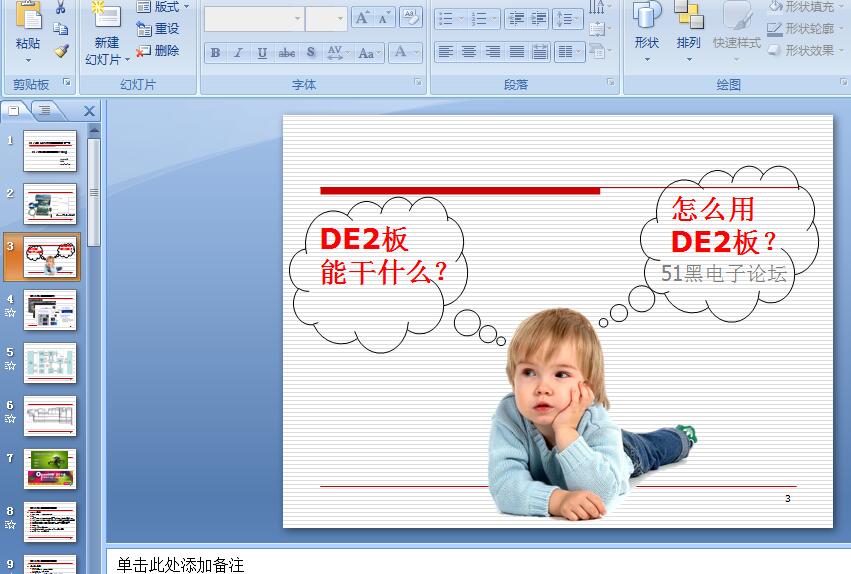851x574 pixels.
Task: Toggle strikethrough (abc) formatting
Action: [x=287, y=53]
